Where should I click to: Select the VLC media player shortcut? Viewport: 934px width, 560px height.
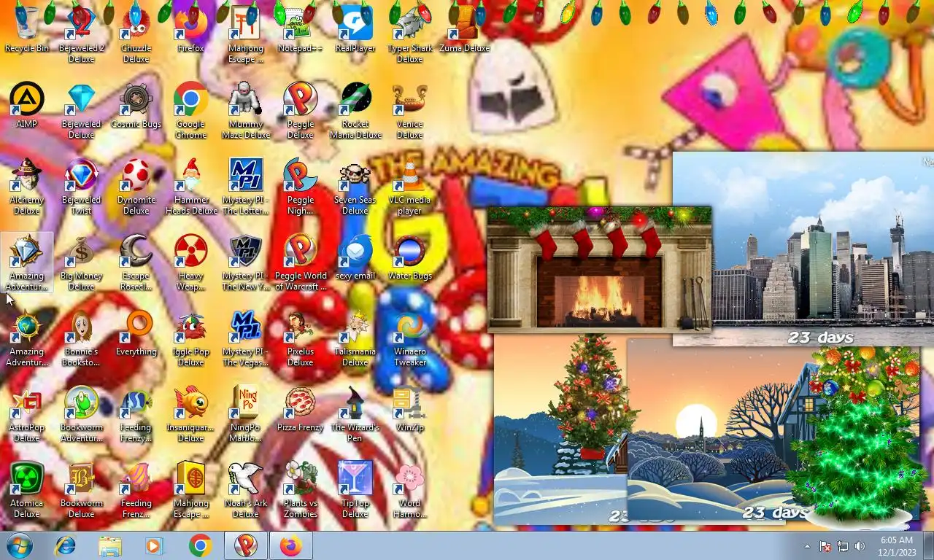(x=409, y=187)
